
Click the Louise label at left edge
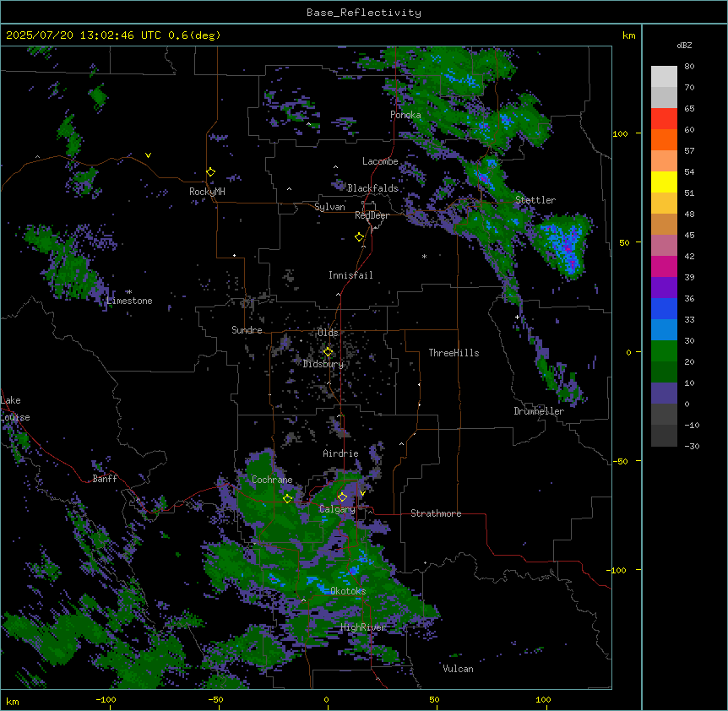coord(15,417)
